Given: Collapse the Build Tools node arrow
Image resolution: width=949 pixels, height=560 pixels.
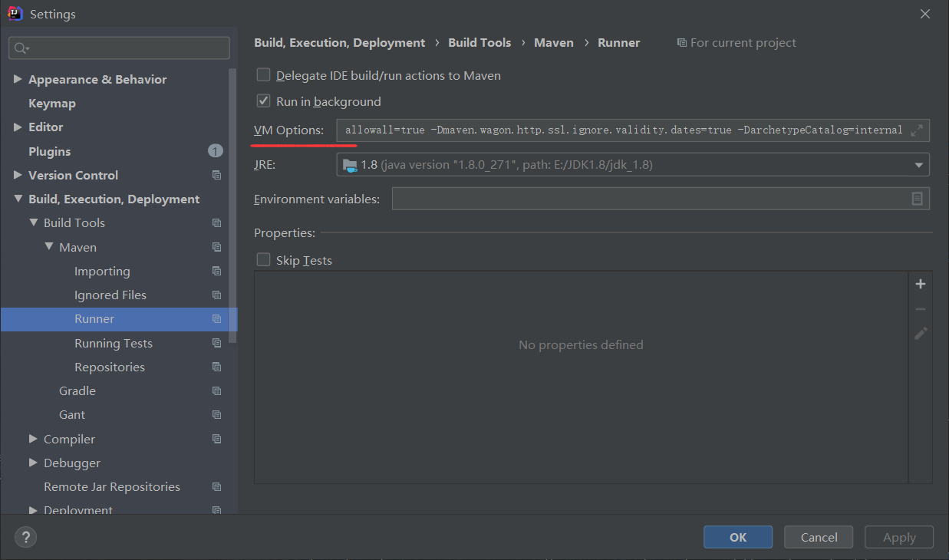Looking at the screenshot, I should click(33, 223).
